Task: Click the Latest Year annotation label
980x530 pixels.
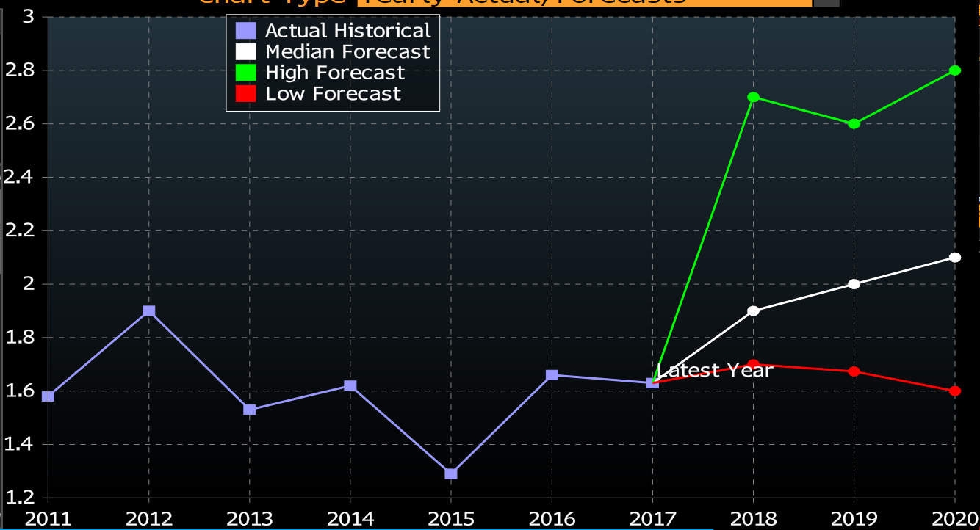Action: [x=715, y=371]
